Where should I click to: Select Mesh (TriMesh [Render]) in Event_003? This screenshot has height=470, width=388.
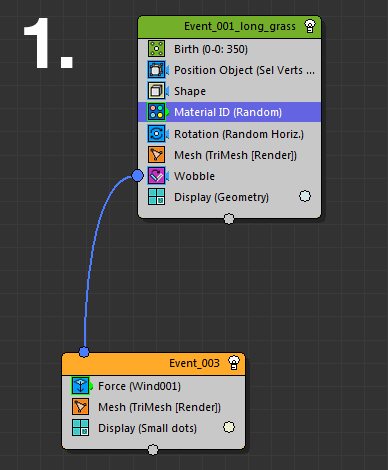click(159, 407)
